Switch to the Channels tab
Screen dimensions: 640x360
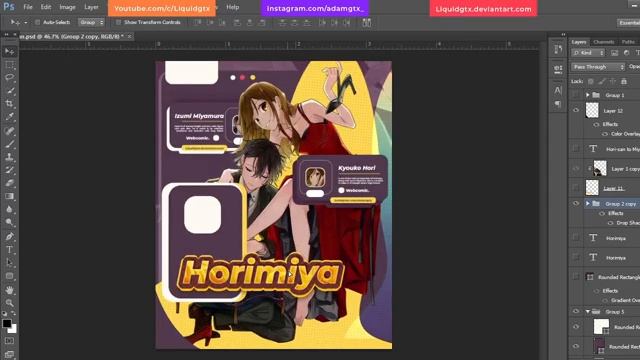pos(604,42)
